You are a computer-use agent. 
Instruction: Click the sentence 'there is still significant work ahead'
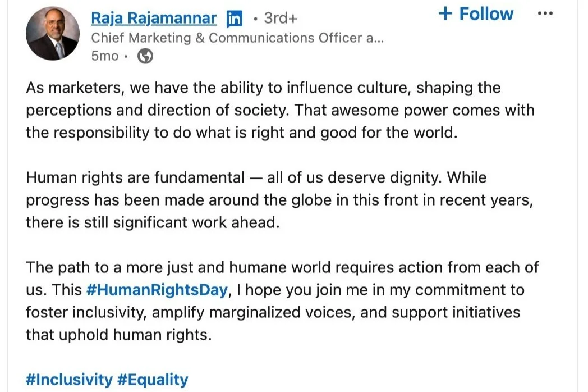point(152,222)
